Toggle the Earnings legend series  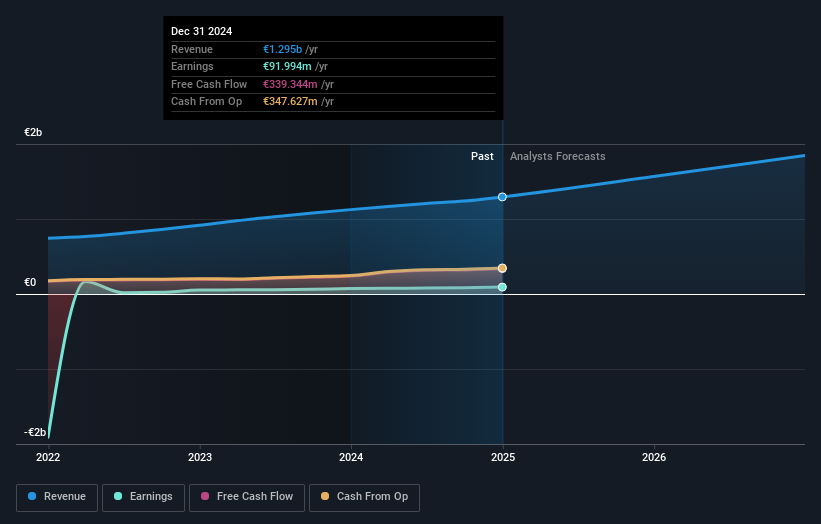(143, 497)
